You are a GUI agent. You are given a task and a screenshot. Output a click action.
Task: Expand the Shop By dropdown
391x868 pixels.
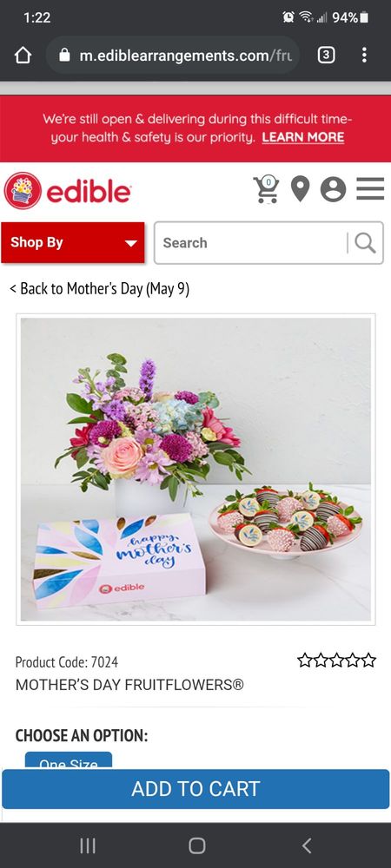pyautogui.click(x=72, y=242)
